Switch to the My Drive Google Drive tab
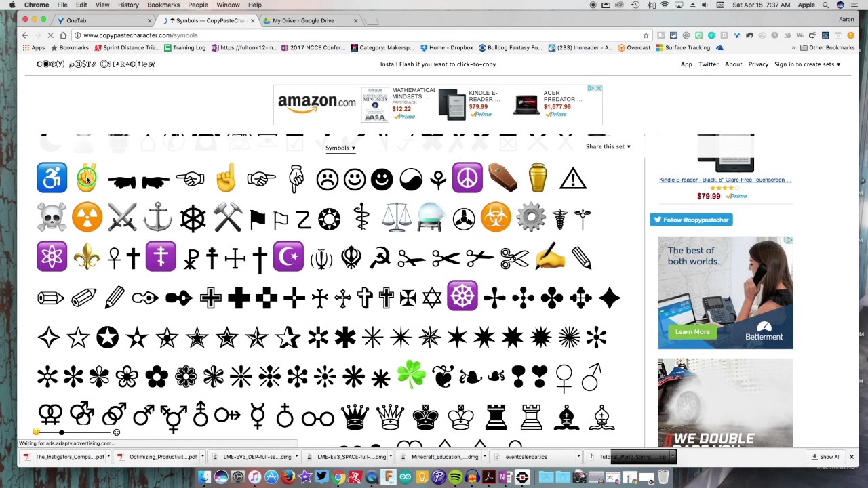This screenshot has width=868, height=488. tap(303, 20)
